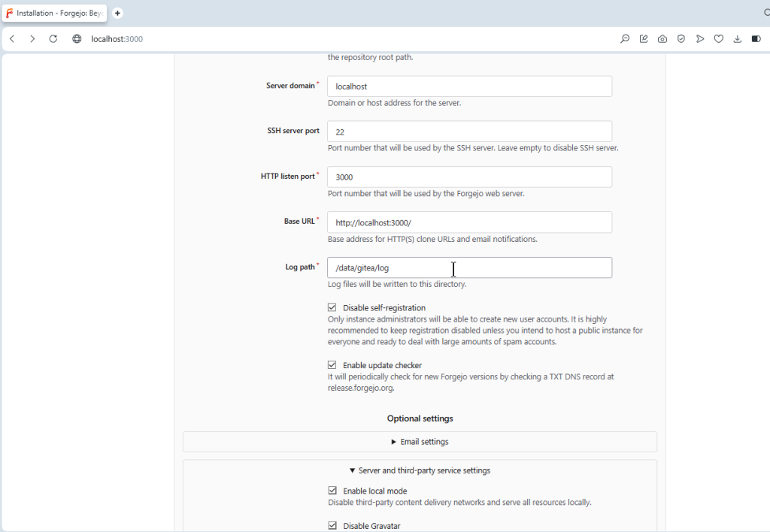Image resolution: width=770 pixels, height=532 pixels.
Task: Toggle the Enable update checker checkbox
Action: [332, 365]
